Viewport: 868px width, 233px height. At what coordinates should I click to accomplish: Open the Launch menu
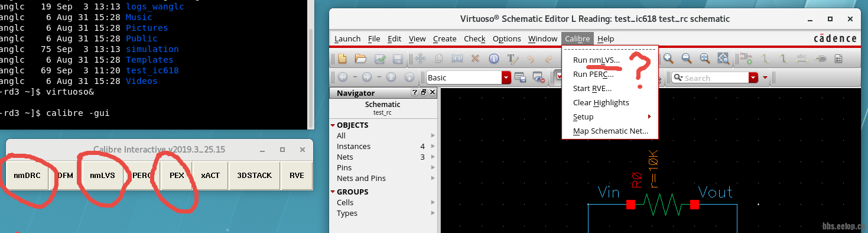(347, 38)
